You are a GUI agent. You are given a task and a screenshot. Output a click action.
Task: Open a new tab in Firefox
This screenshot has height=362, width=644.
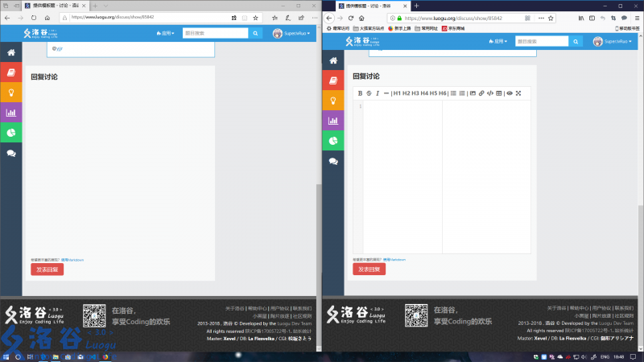[416, 6]
